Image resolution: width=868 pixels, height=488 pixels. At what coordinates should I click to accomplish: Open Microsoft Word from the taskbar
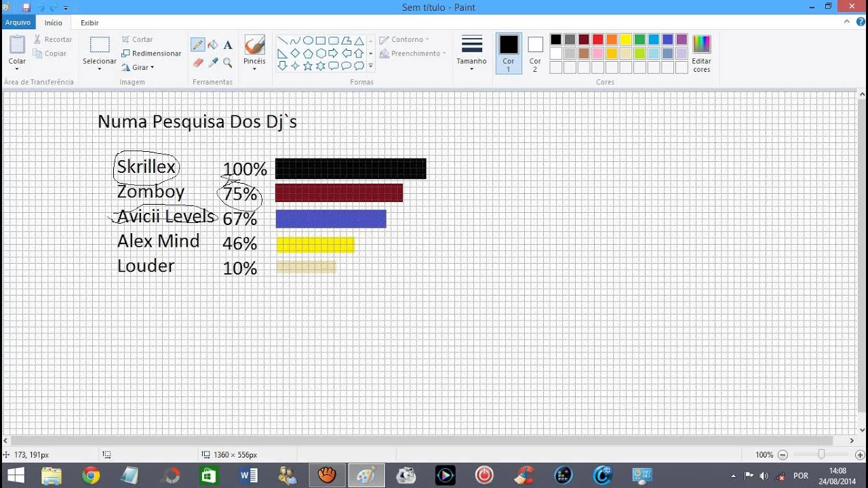(x=248, y=475)
